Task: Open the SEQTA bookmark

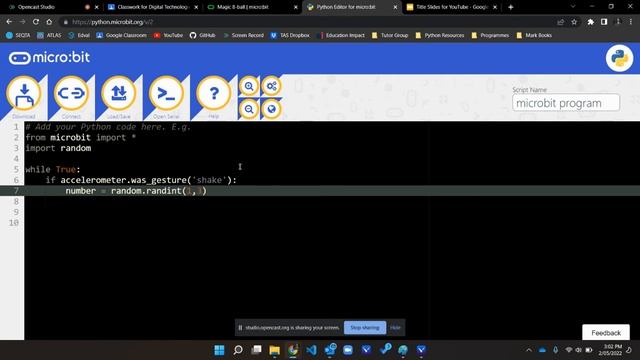Action: click(x=18, y=36)
